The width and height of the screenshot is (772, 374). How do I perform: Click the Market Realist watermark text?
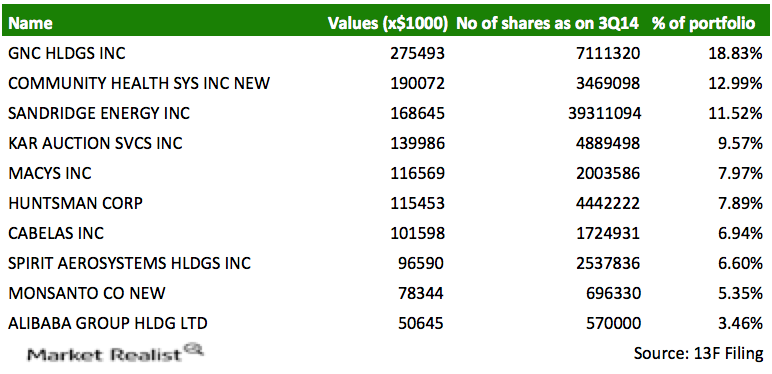point(104,355)
